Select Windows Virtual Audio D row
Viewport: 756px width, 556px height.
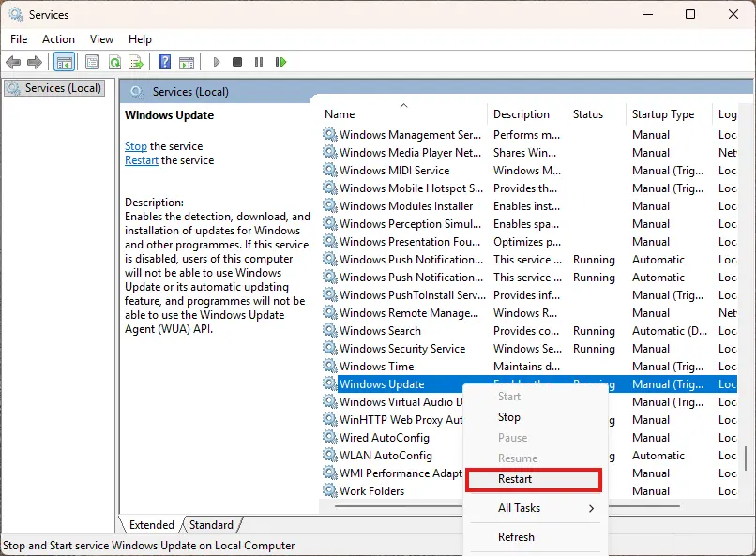point(401,402)
